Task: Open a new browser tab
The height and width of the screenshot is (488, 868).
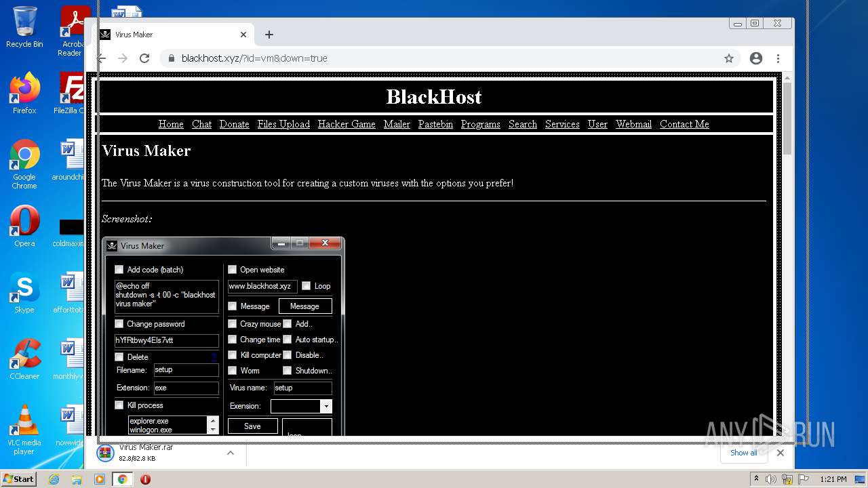Action: point(269,35)
